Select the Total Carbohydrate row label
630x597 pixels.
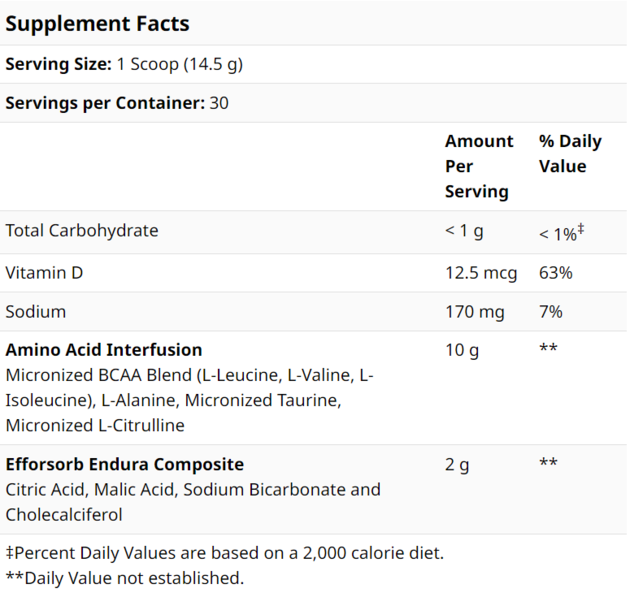82,231
